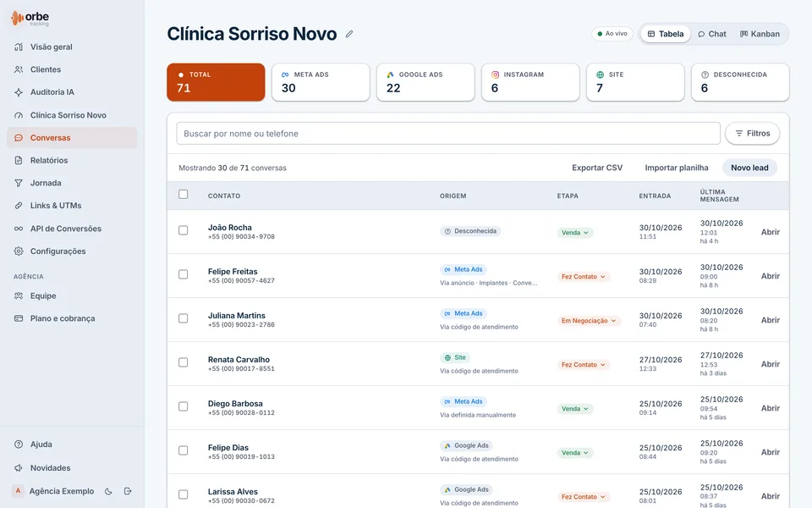Screen dimensions: 812x508
Task: Click the Clientes people icon in the sidebar
Action: point(19,69)
